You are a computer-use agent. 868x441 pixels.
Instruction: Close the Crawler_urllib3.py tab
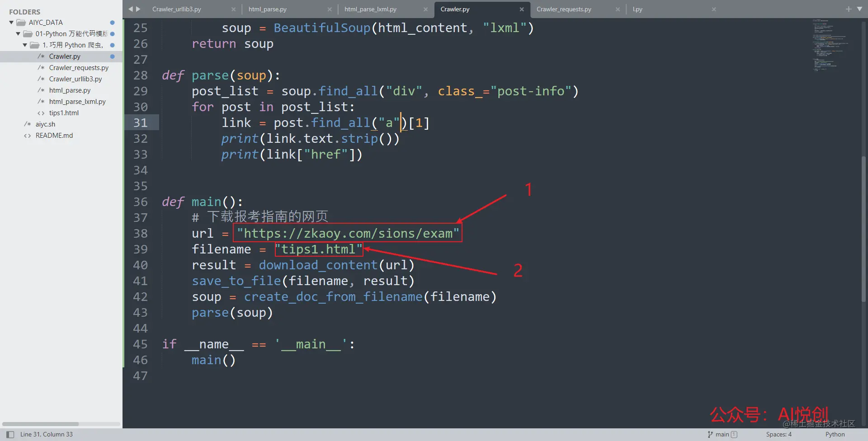point(233,9)
